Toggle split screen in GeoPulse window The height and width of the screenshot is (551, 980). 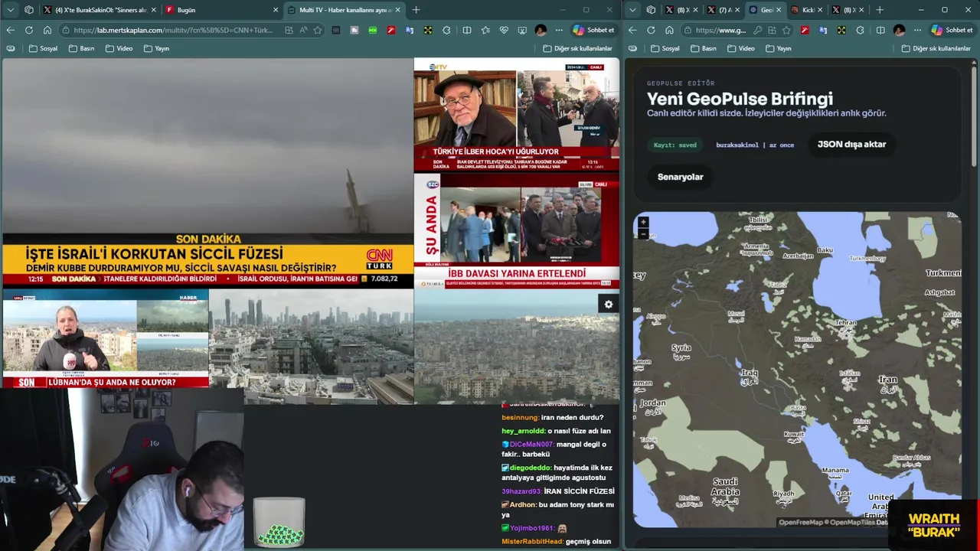coord(880,30)
